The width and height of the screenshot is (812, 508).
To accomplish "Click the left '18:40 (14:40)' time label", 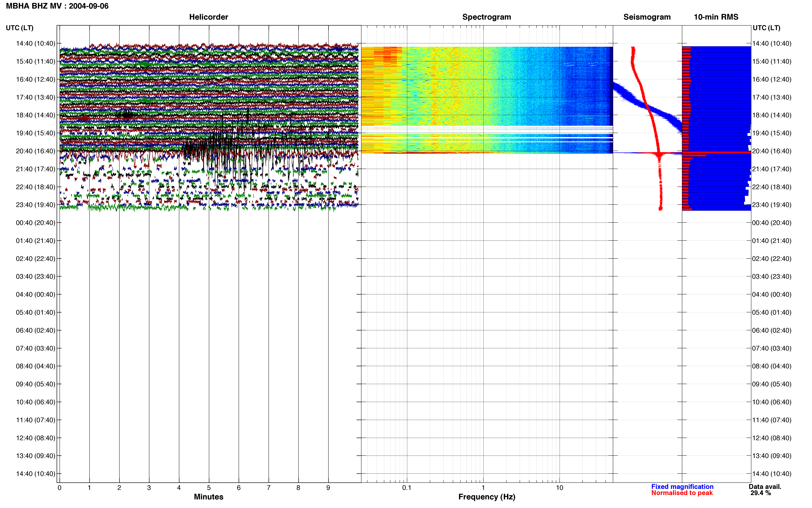I will pyautogui.click(x=36, y=115).
